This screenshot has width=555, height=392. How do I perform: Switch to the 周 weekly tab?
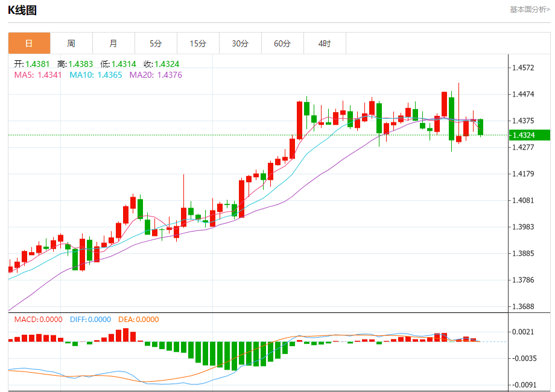click(x=71, y=43)
